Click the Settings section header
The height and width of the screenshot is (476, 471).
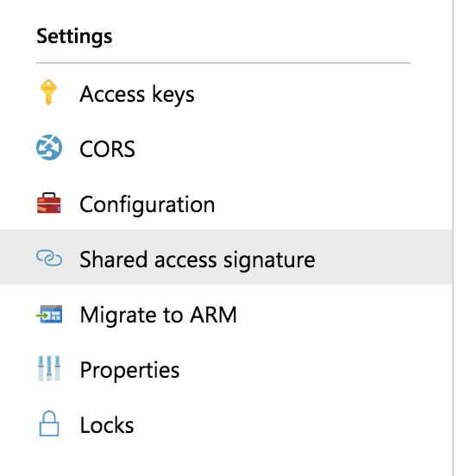pos(74,36)
